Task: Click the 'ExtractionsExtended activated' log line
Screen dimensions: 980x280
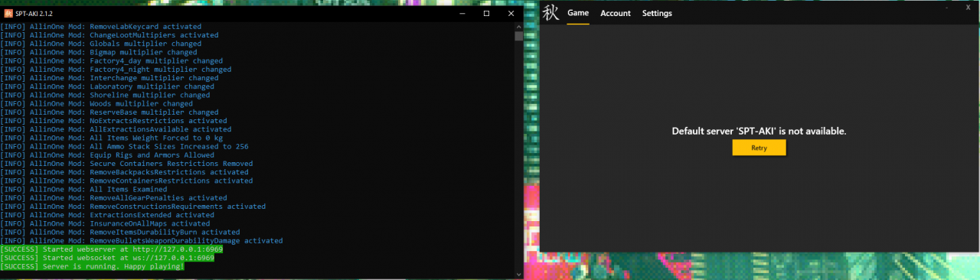Action: [x=107, y=215]
